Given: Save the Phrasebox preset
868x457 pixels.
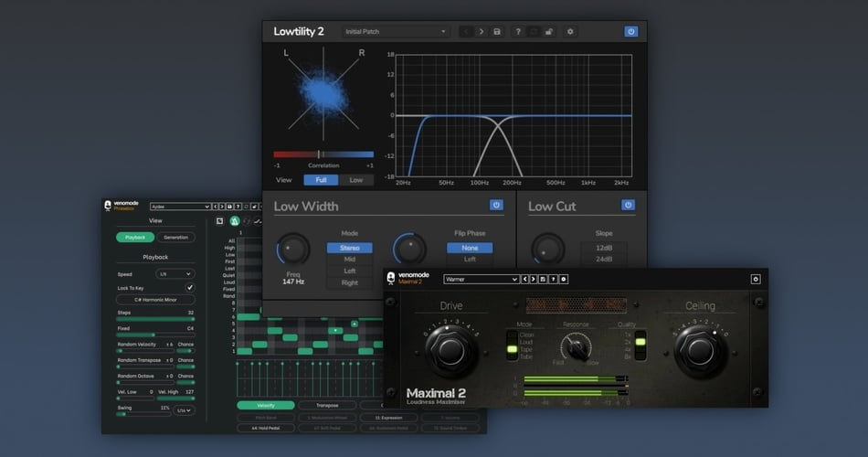Looking at the screenshot, I should [x=229, y=207].
